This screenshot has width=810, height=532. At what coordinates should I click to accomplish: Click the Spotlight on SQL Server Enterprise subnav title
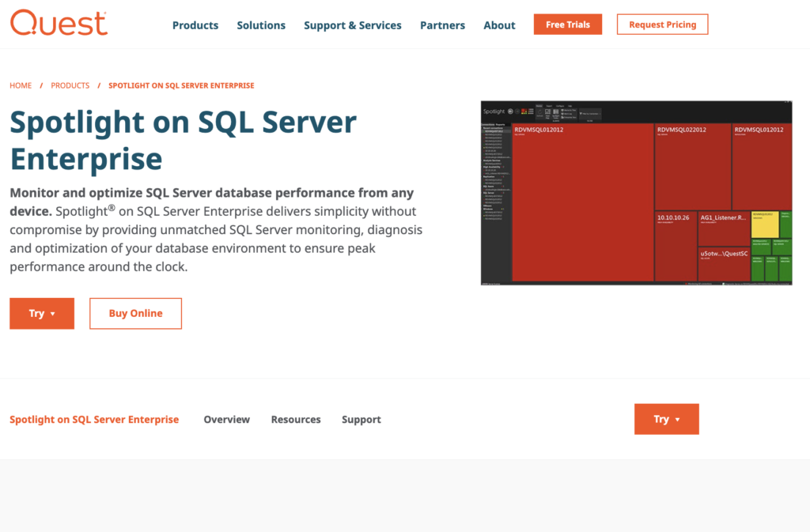coord(94,420)
